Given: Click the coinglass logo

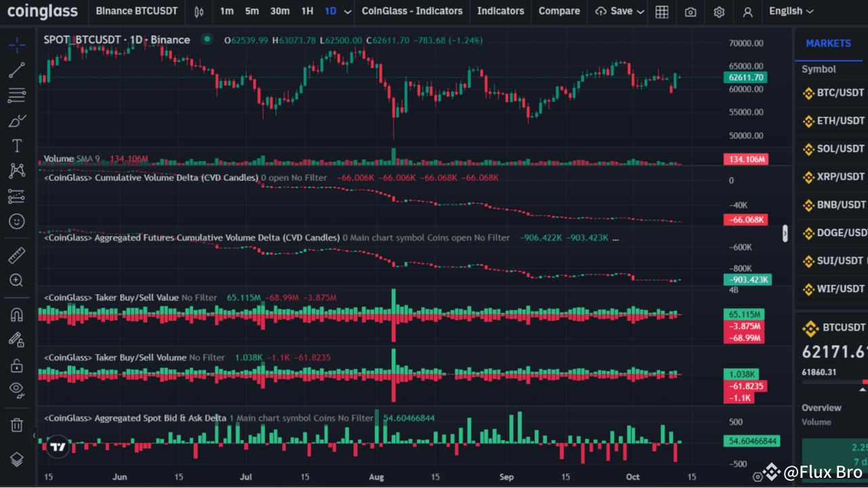Looking at the screenshot, I should coord(43,12).
